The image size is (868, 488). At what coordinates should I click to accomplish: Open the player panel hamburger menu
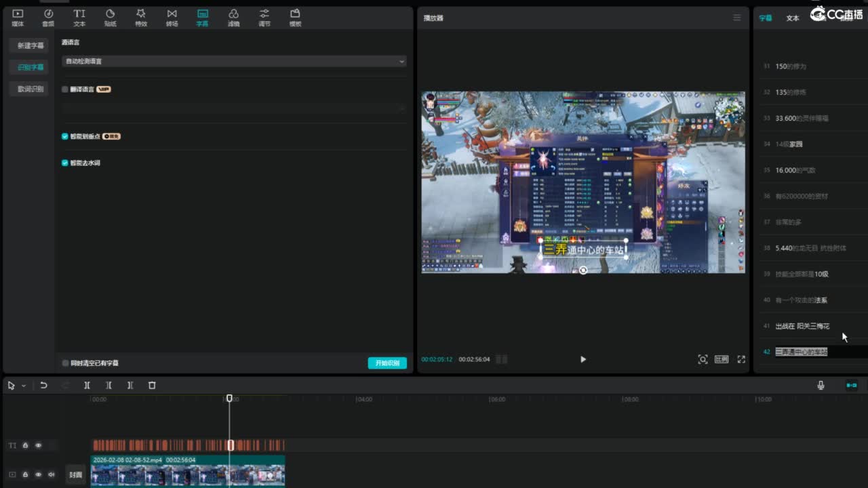736,18
